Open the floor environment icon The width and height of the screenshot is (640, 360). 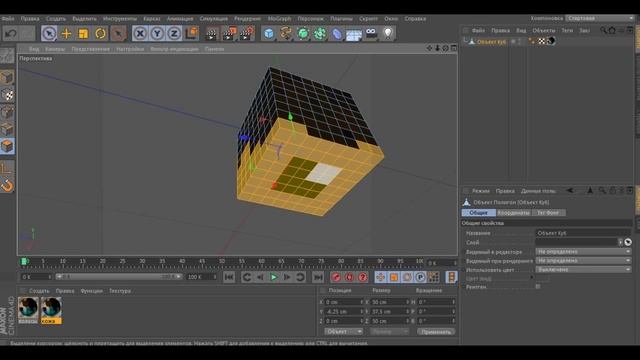pyautogui.click(x=354, y=34)
